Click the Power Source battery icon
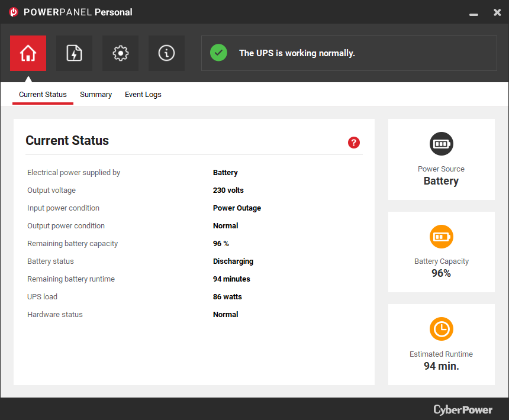Viewport: 509px width, 420px height. click(441, 144)
